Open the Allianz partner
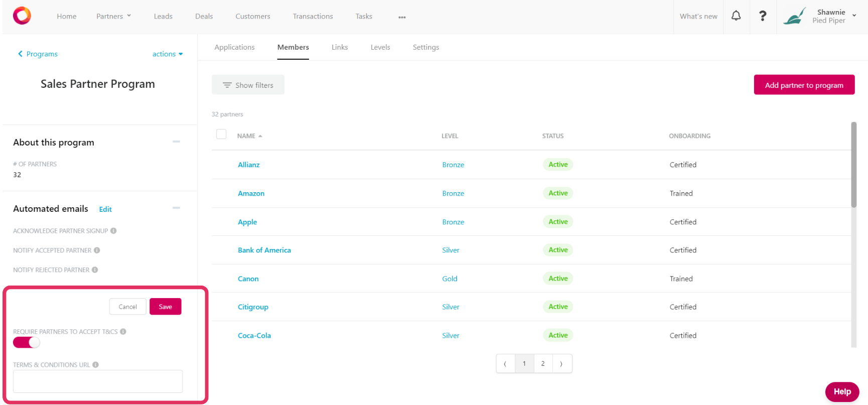This screenshot has height=405, width=868. pos(249,165)
